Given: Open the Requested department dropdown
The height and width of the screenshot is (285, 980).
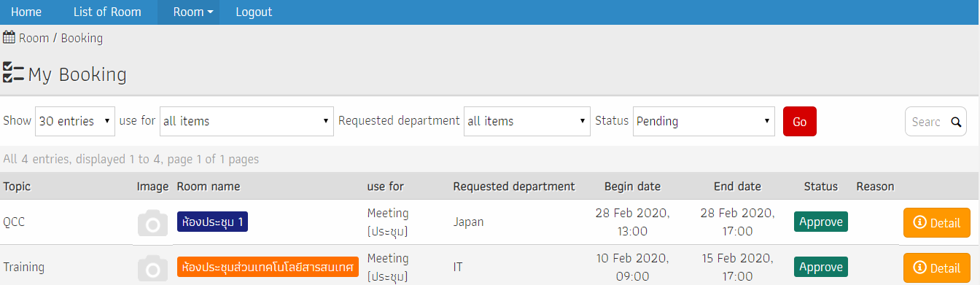Looking at the screenshot, I should pos(527,121).
